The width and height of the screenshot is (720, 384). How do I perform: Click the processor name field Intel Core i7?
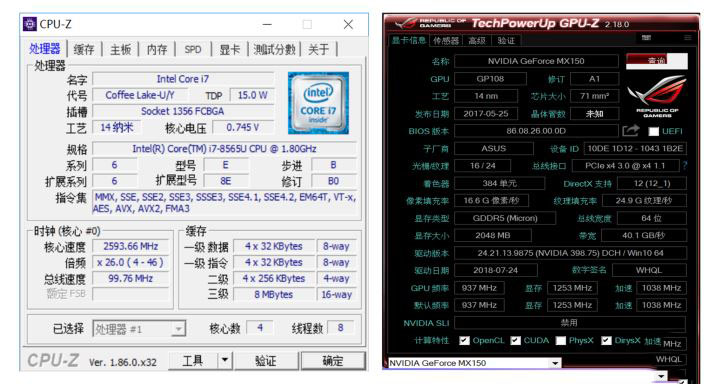click(x=183, y=79)
